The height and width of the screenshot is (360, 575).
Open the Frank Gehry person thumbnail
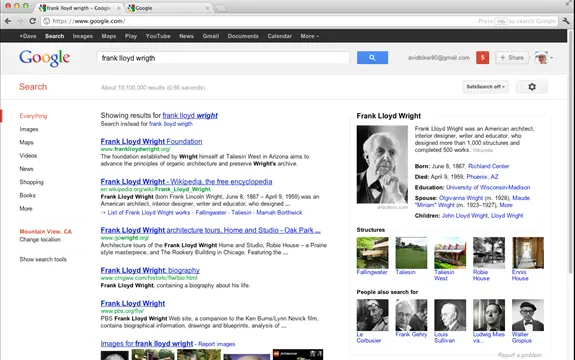tap(411, 315)
